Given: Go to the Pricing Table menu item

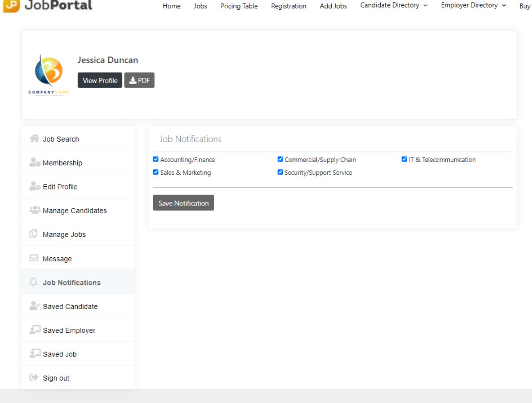Looking at the screenshot, I should (x=239, y=6).
